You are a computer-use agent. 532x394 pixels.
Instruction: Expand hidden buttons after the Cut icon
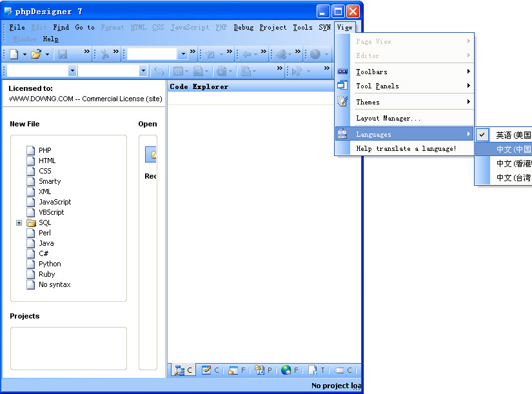(x=116, y=51)
